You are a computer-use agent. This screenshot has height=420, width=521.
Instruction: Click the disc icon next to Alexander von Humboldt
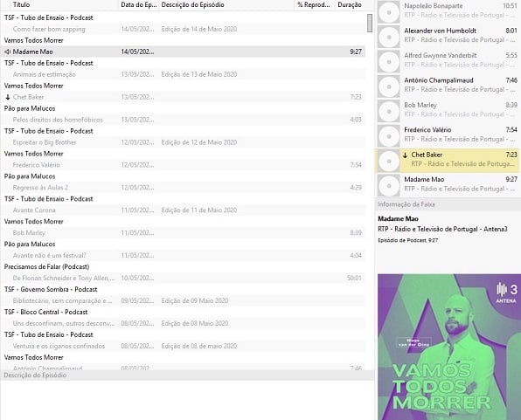pos(389,37)
